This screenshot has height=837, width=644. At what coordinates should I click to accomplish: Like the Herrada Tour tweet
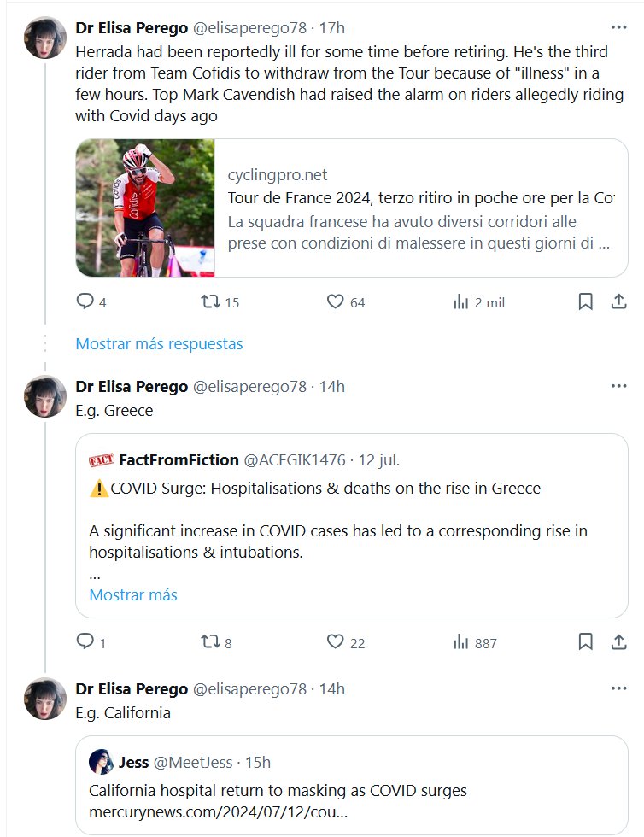[x=336, y=301]
